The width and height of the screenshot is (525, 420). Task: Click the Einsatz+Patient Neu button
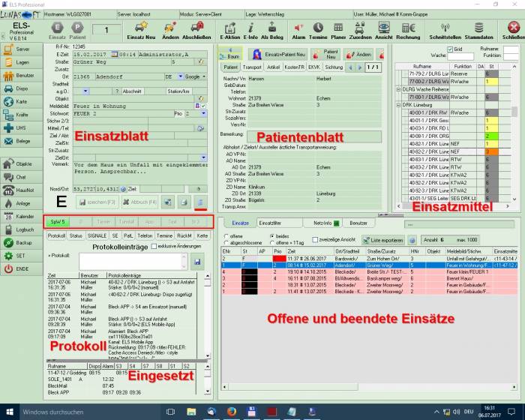pos(277,55)
